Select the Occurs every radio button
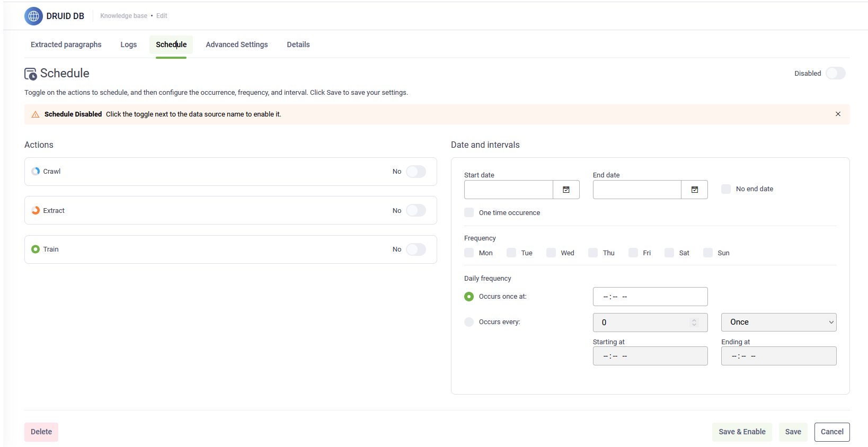 point(469,322)
